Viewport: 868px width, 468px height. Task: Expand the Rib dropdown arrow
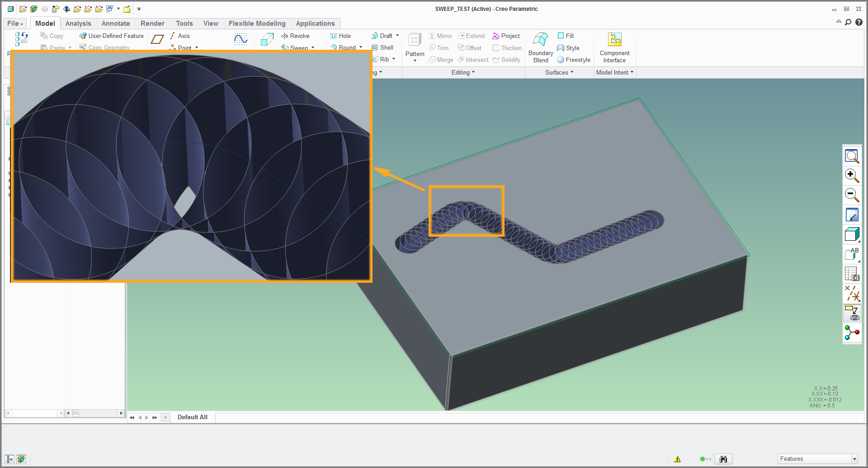(x=394, y=59)
